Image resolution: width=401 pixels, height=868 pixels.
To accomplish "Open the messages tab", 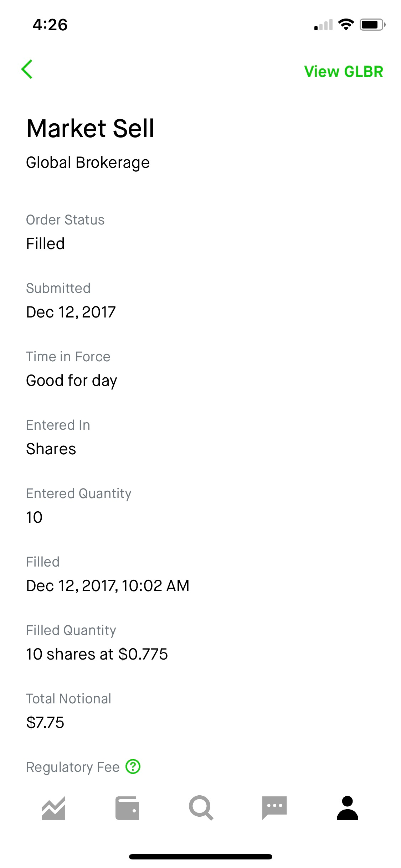I will pos(274,808).
